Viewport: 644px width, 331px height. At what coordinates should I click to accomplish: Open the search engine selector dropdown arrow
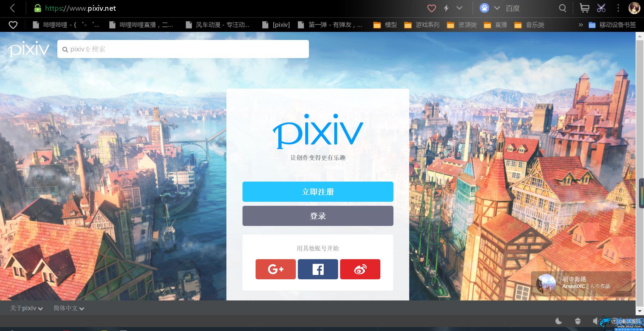[x=497, y=8]
